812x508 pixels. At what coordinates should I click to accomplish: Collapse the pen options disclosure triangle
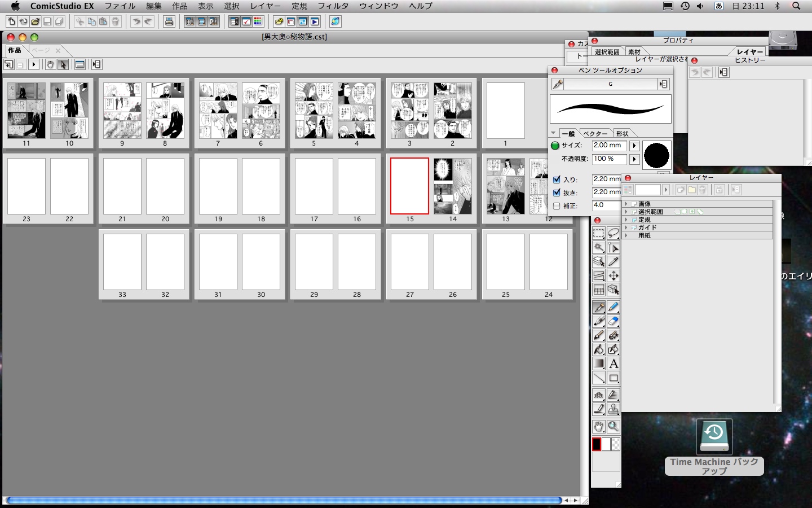[553, 133]
